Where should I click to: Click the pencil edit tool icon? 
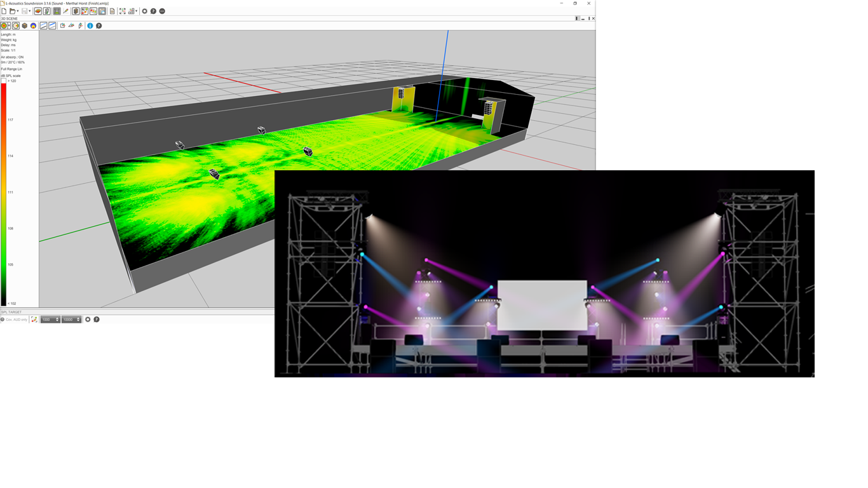tap(65, 11)
